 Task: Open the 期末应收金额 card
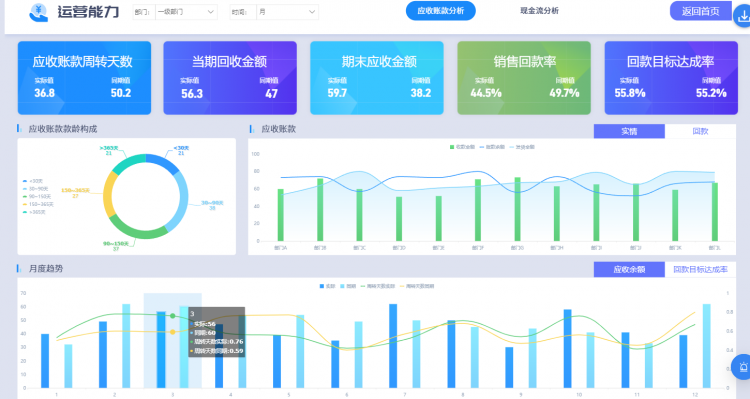coord(377,78)
